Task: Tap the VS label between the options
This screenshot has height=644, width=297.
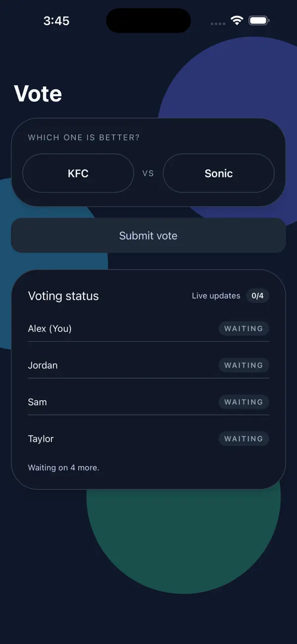Action: 148,173
